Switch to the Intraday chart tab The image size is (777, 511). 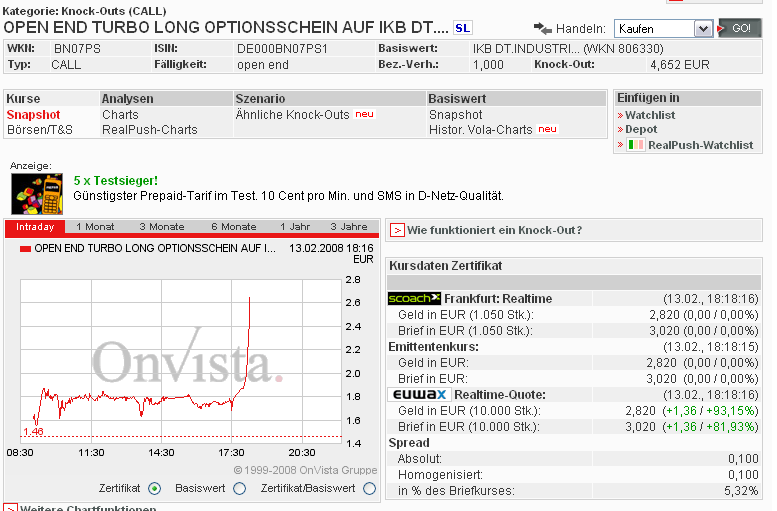click(35, 227)
